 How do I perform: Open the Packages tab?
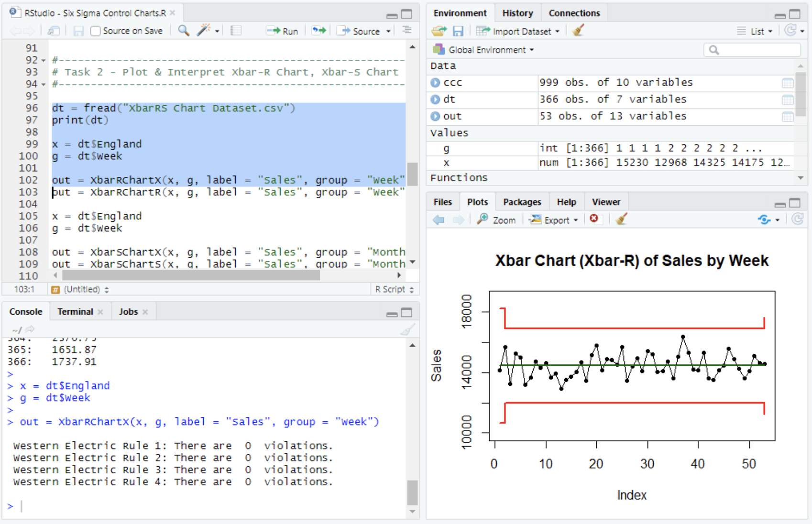pyautogui.click(x=522, y=201)
